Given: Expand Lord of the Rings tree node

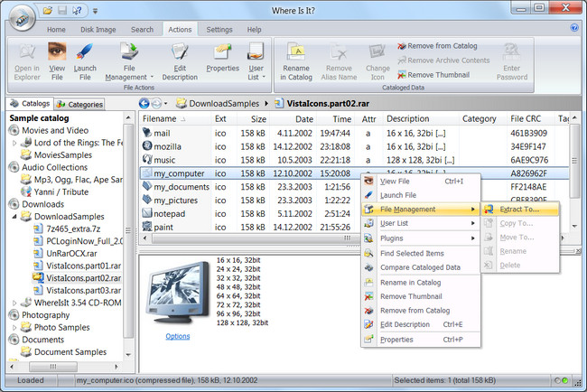Looking at the screenshot, I should click(14, 143).
